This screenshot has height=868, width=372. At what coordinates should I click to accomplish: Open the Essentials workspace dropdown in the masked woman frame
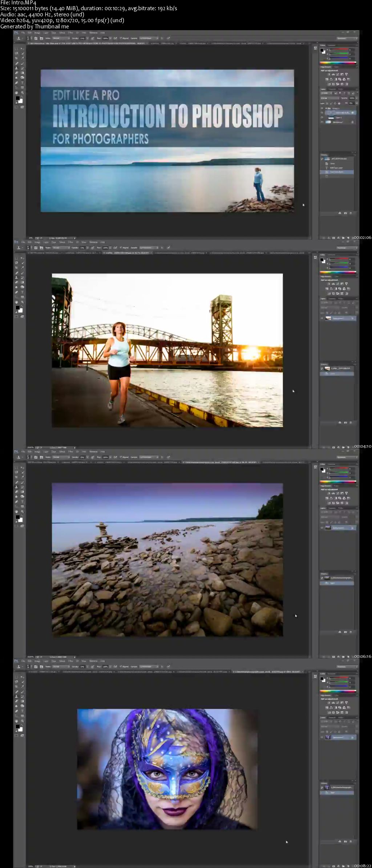(x=347, y=667)
